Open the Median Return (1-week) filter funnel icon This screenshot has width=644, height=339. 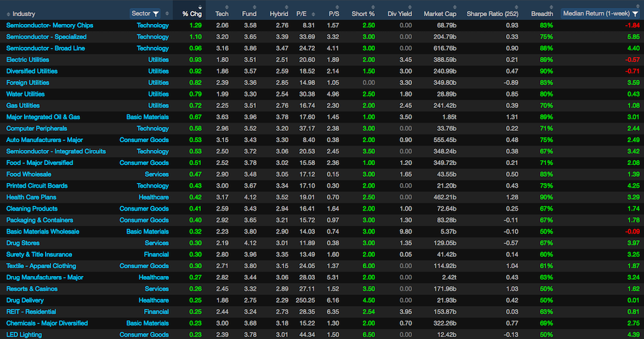pyautogui.click(x=635, y=14)
